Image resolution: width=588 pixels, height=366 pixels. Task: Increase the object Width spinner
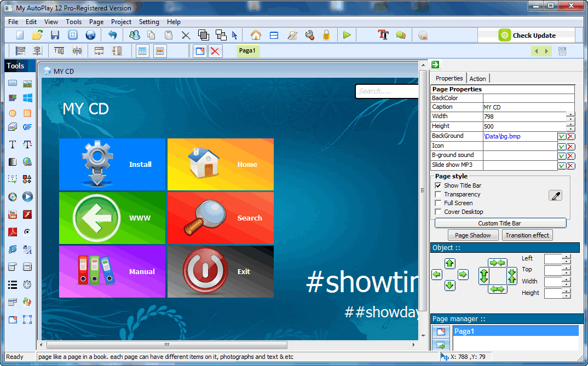[566, 279]
